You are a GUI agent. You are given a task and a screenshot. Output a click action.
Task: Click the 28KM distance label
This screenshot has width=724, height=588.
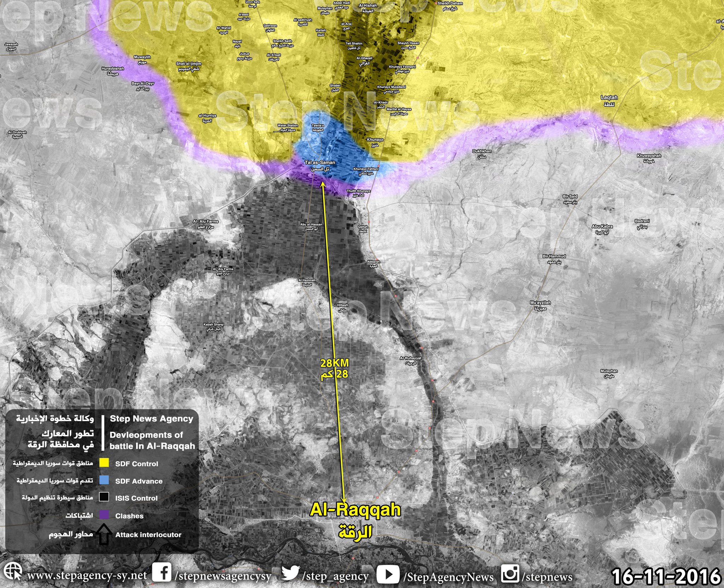tap(334, 362)
